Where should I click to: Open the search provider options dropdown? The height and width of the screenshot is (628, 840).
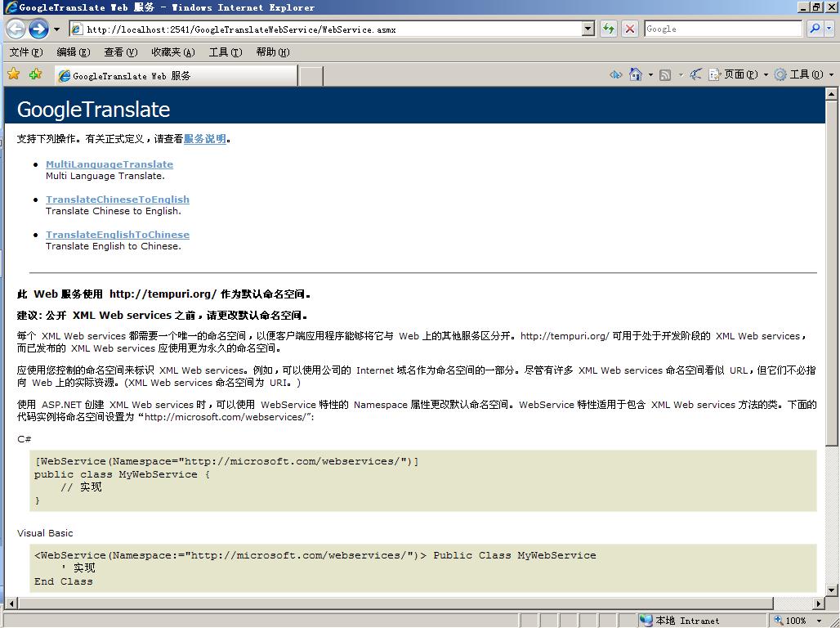coord(829,29)
